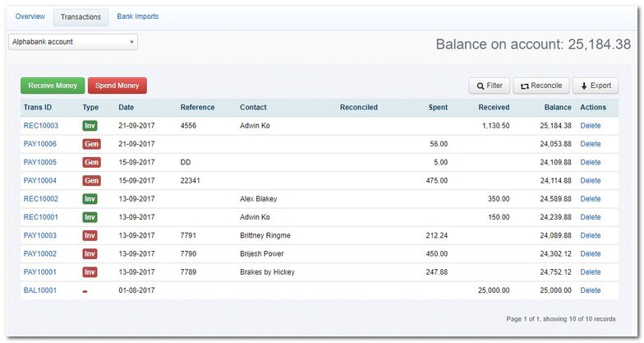
Task: Click the red Gen badge for PAY10006
Action: tap(91, 144)
